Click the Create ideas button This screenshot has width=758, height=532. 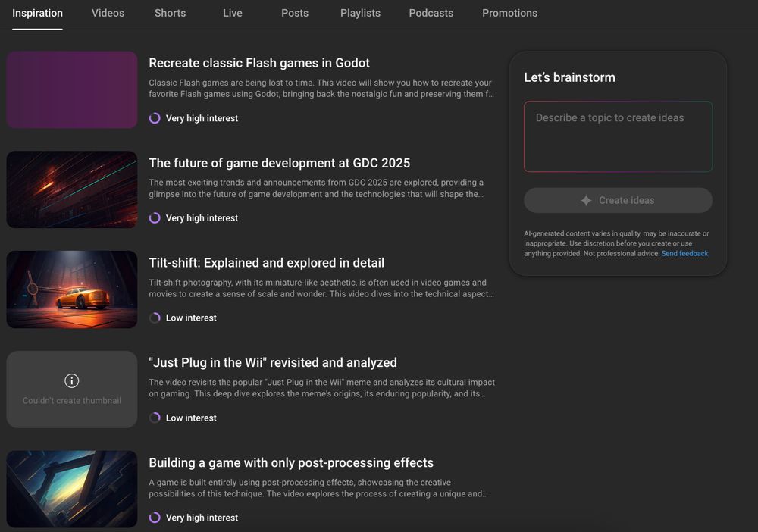tap(618, 201)
